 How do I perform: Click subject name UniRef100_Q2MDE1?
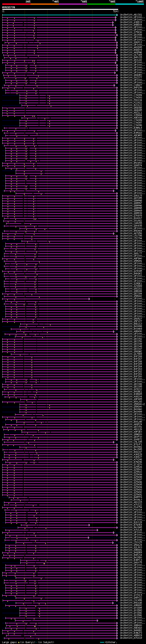pos(131,284)
